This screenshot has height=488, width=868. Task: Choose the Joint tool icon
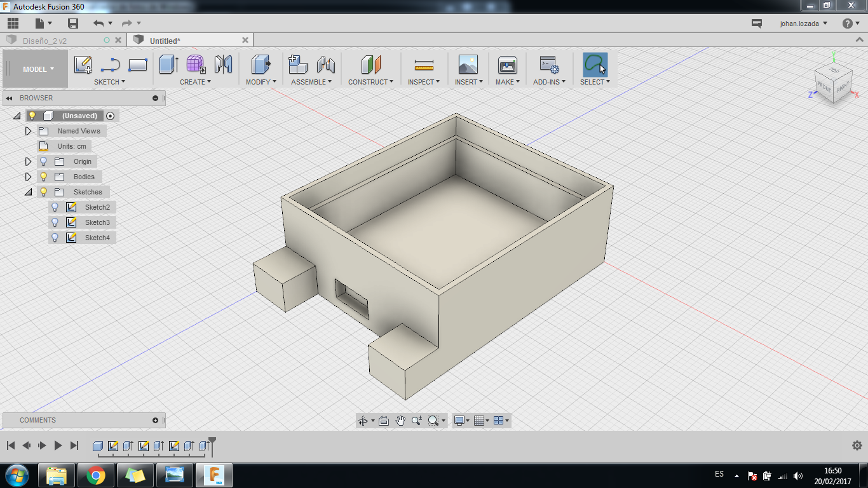326,65
